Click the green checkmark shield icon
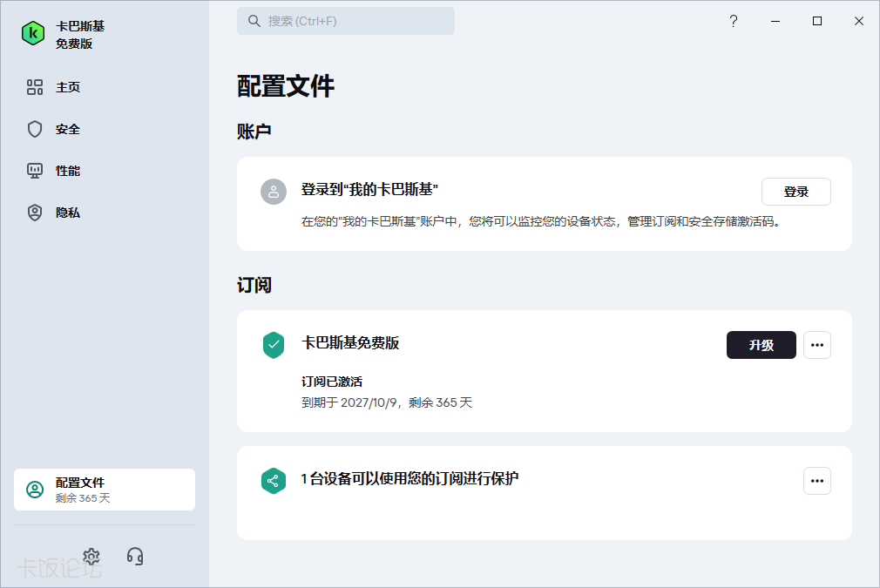The width and height of the screenshot is (880, 588). 274,345
